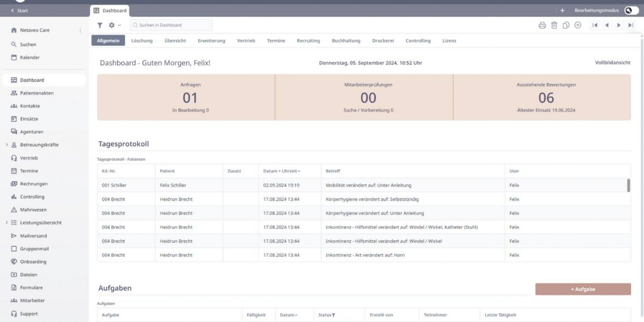Open Vollbildansicht link
The width and height of the screenshot is (644, 322).
(x=613, y=62)
